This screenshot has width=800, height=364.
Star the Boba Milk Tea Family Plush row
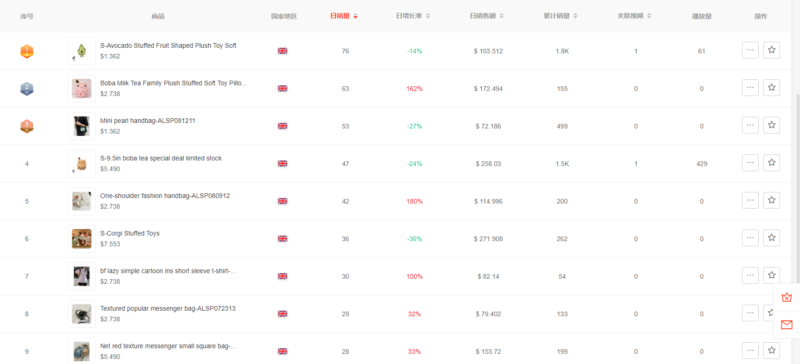coord(771,88)
